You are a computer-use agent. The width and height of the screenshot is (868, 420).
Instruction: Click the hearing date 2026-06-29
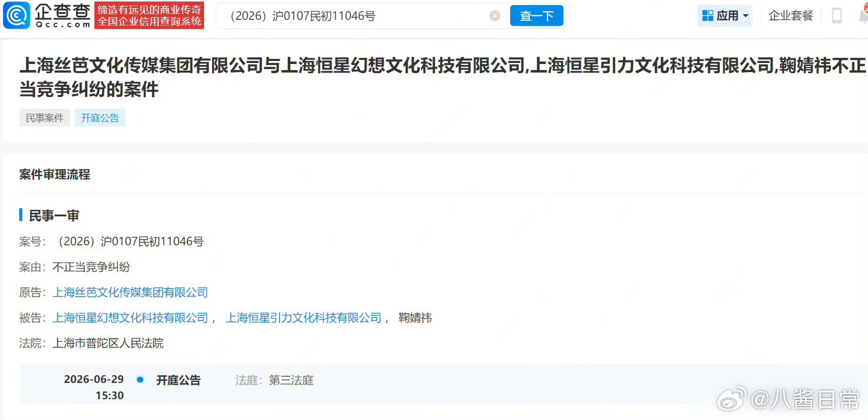(94, 379)
